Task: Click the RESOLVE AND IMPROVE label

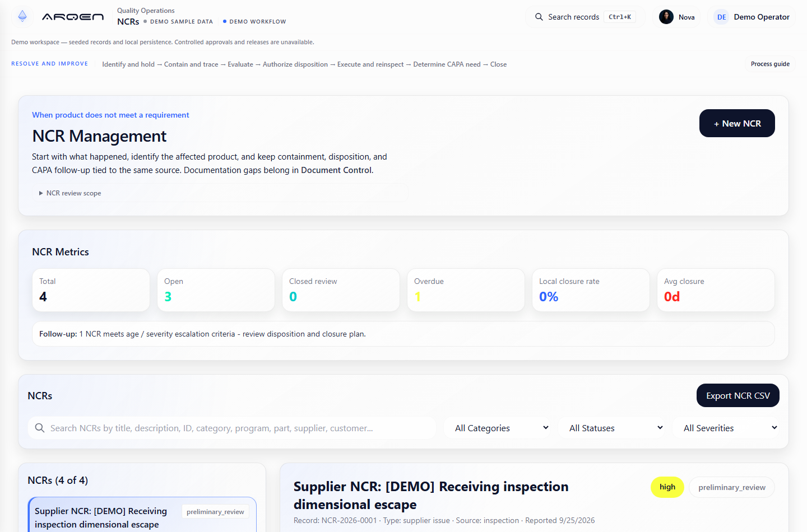Action: 50,64
